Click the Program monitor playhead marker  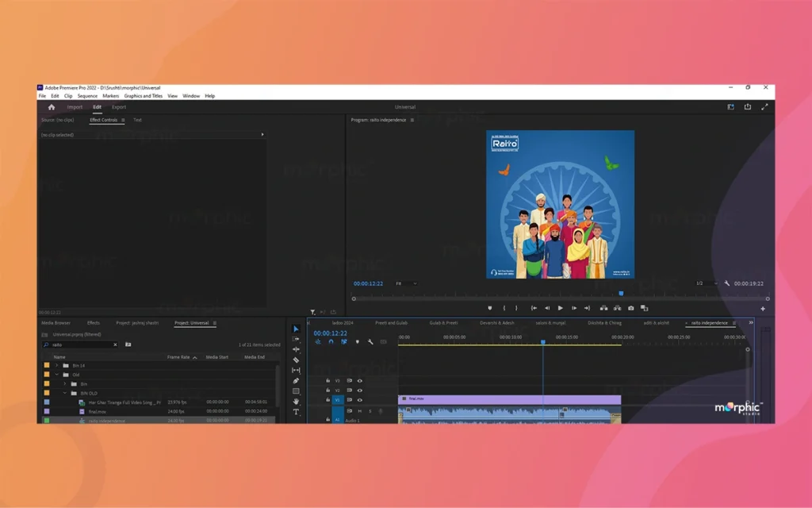click(x=621, y=294)
